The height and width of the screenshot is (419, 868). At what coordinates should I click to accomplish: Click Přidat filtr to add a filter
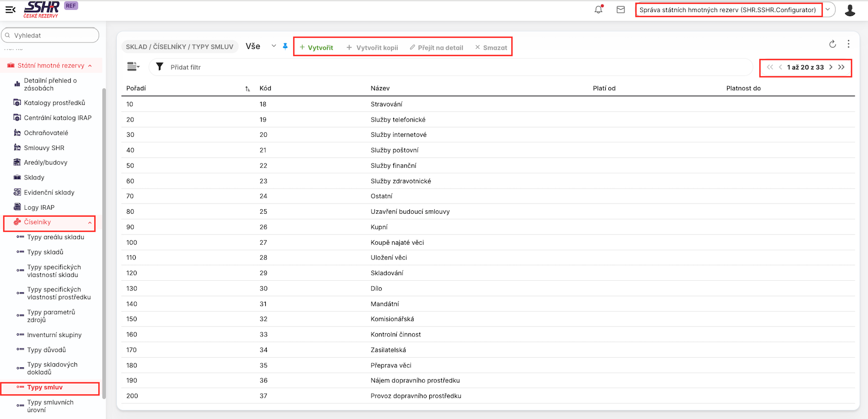pos(185,67)
